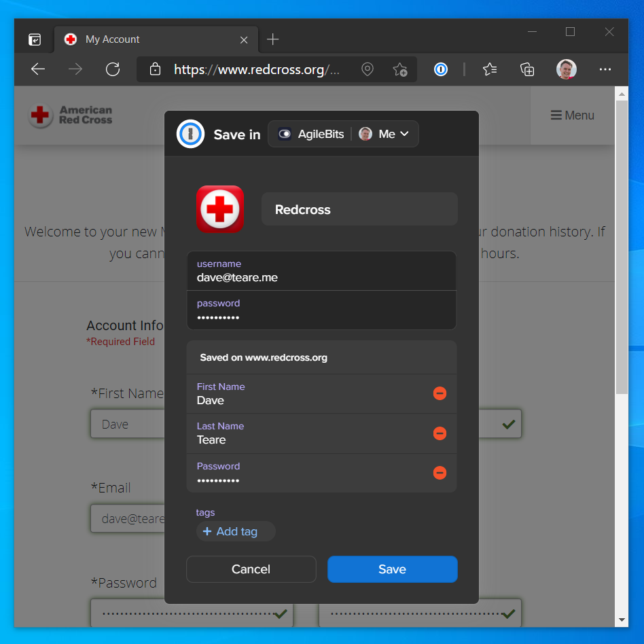Open the browser settings menu
This screenshot has width=644, height=644.
pos(605,69)
